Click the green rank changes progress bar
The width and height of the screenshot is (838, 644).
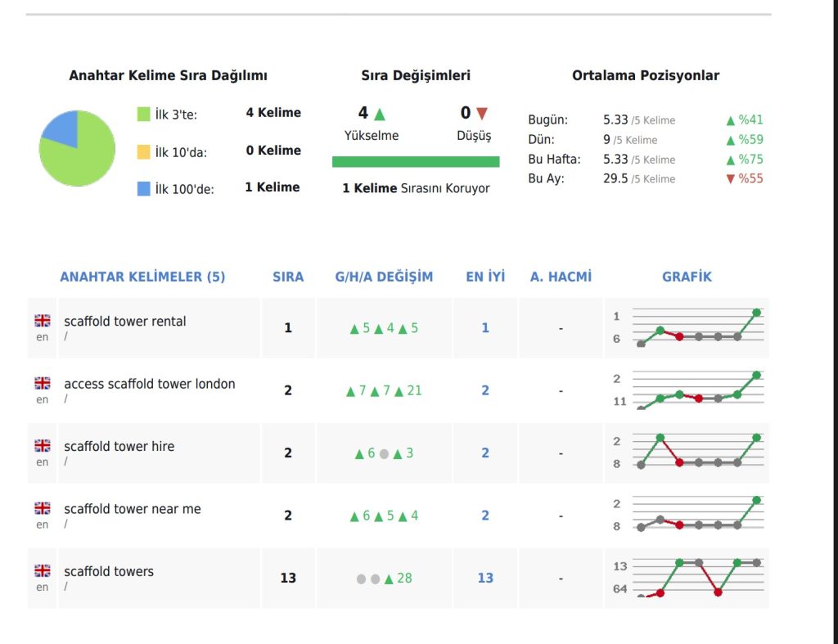coord(416,162)
